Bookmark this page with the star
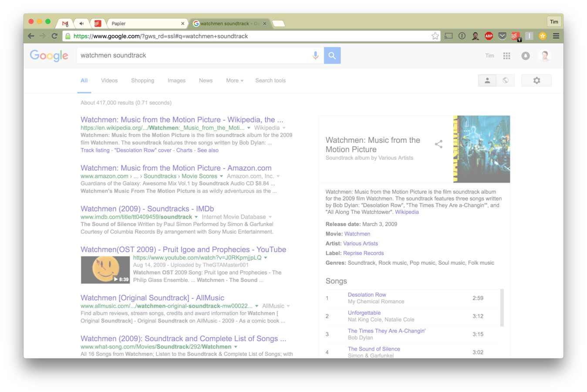587x392 pixels. 435,36
